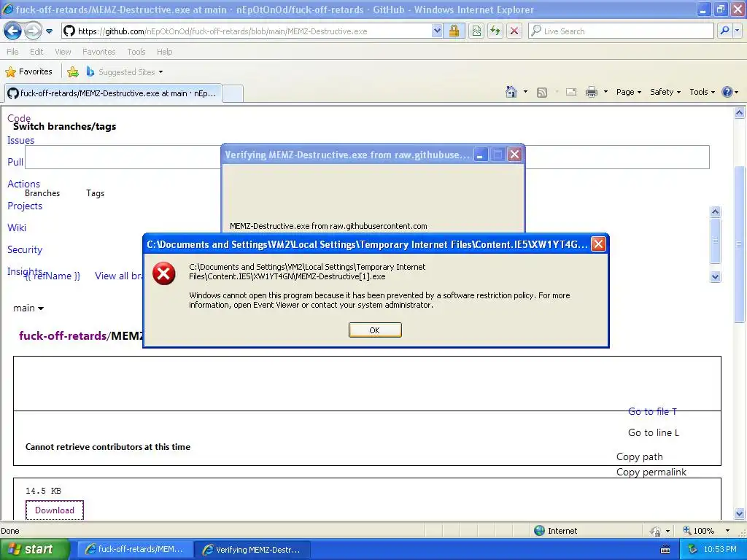Click OK in the error dialog
This screenshot has height=560, width=747.
tap(375, 330)
